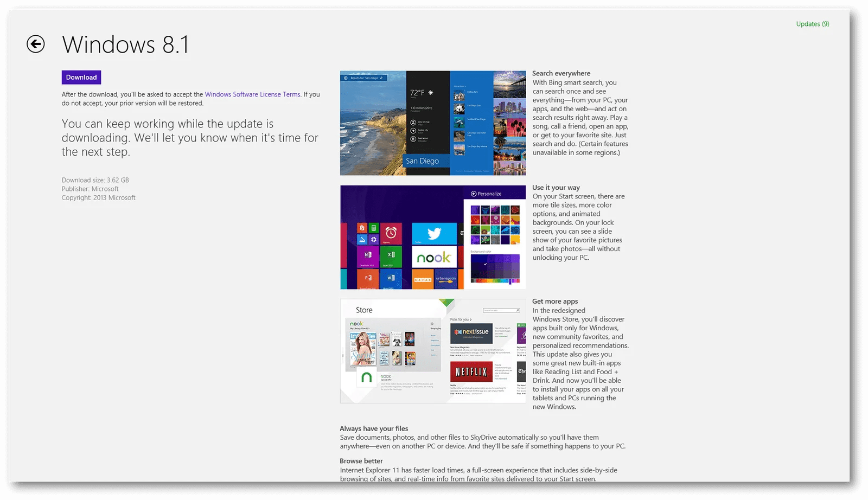Click the 'Always have your files' heading
Screen dimensions: 868x500
click(374, 428)
